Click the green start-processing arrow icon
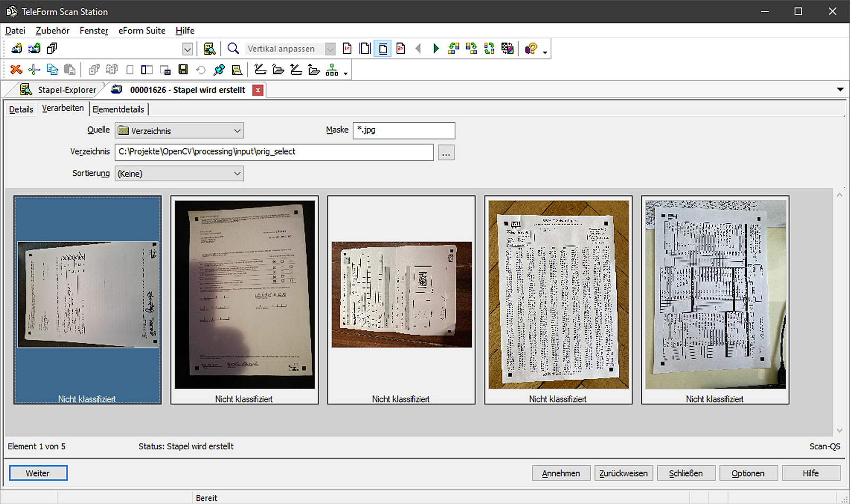 (436, 48)
